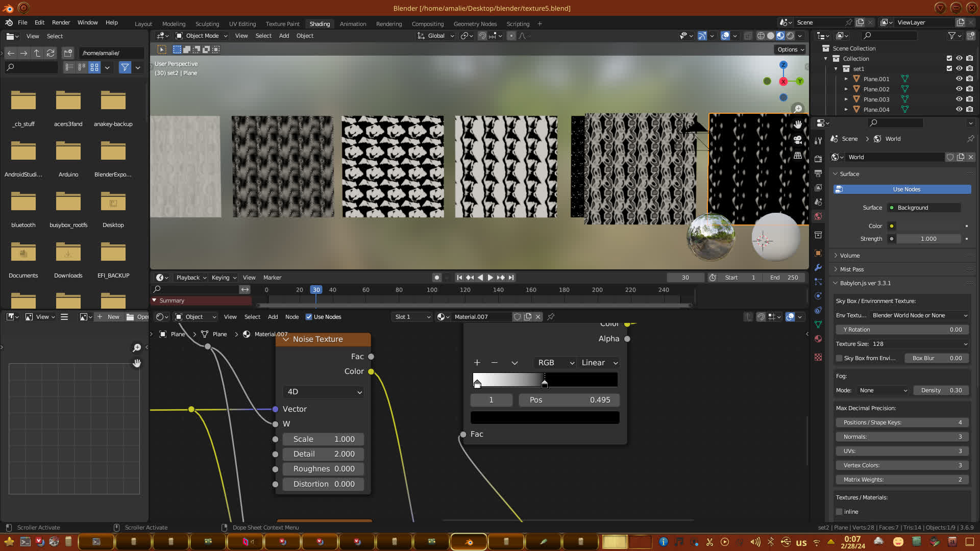Open the Linear interpolation dropdown

click(599, 363)
